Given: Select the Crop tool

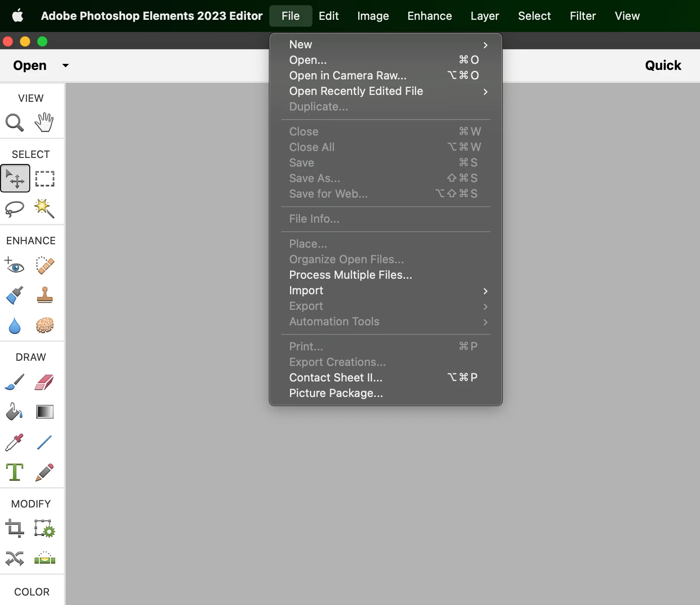Looking at the screenshot, I should point(15,528).
